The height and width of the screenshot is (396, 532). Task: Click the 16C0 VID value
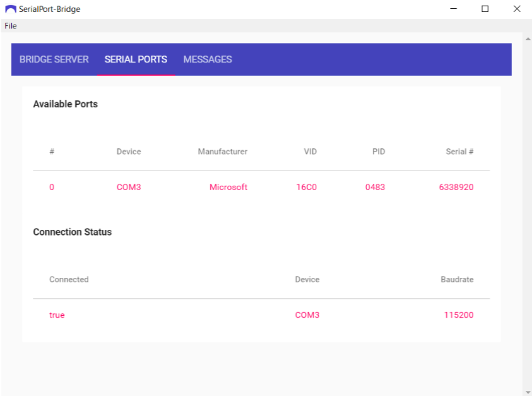pos(307,188)
